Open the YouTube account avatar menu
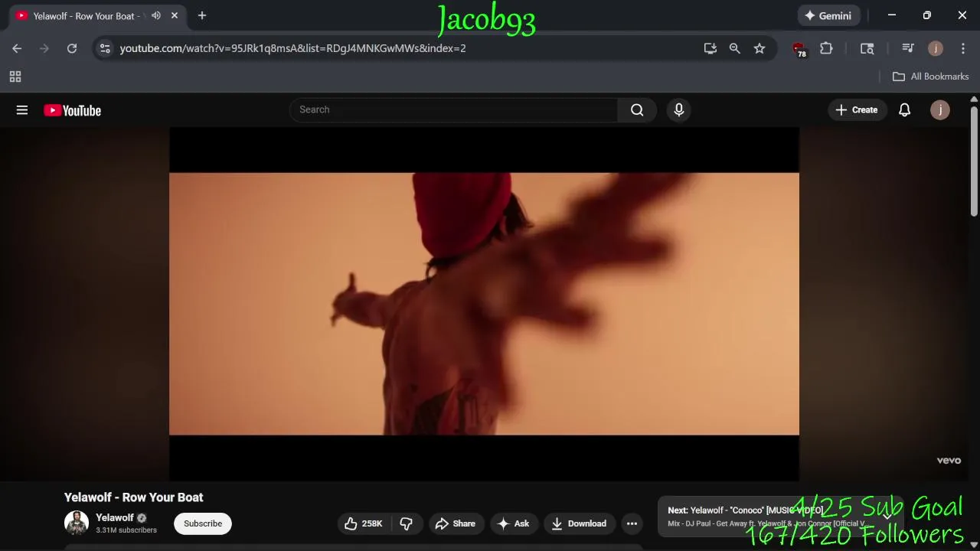Viewport: 980px width, 551px height. pyautogui.click(x=940, y=109)
